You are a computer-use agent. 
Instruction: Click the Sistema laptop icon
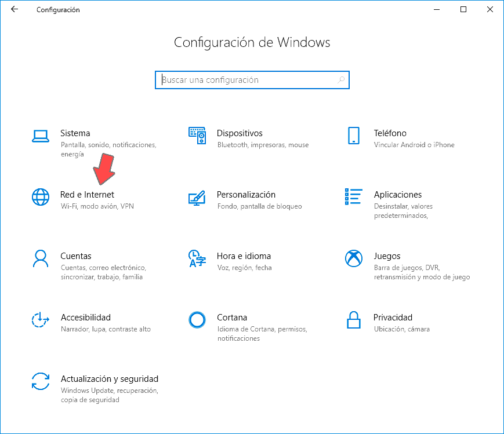tap(40, 136)
